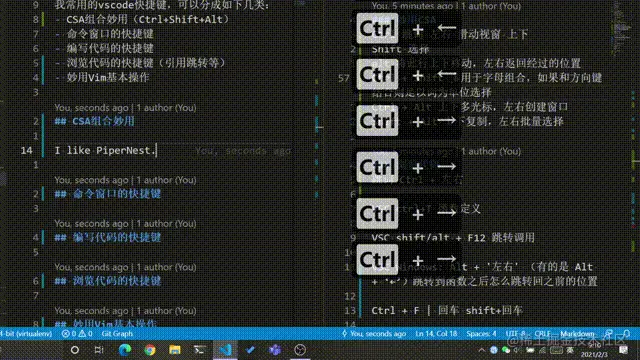Open the notifications bell in the VS Code status bar
Image resolution: width=640 pixels, height=360 pixels.
626,333
